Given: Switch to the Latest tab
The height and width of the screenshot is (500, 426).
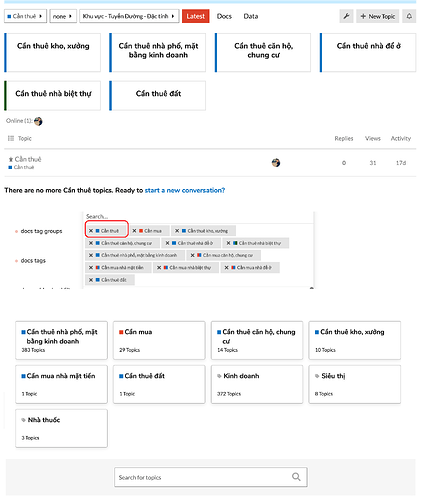Looking at the screenshot, I should pos(195,16).
